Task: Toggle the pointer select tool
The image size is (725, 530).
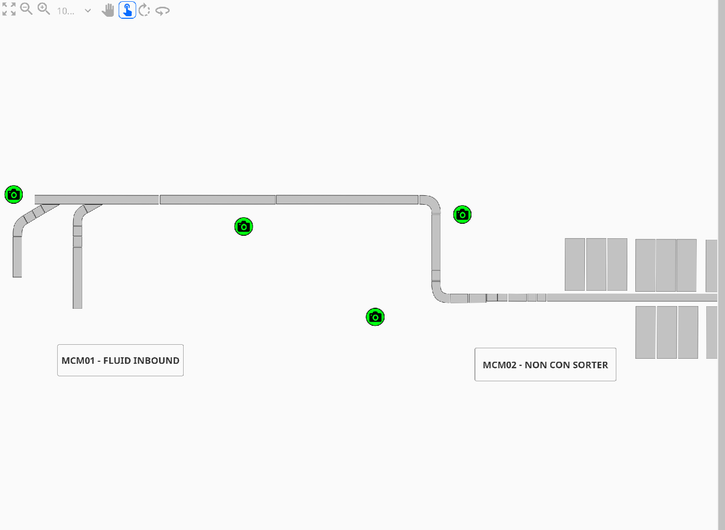Action: (127, 10)
